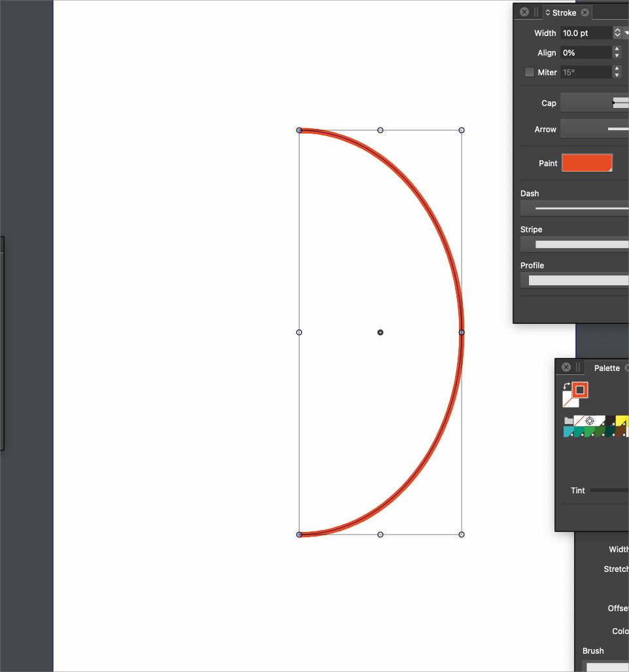Select the stroke color box in Palette

(580, 390)
